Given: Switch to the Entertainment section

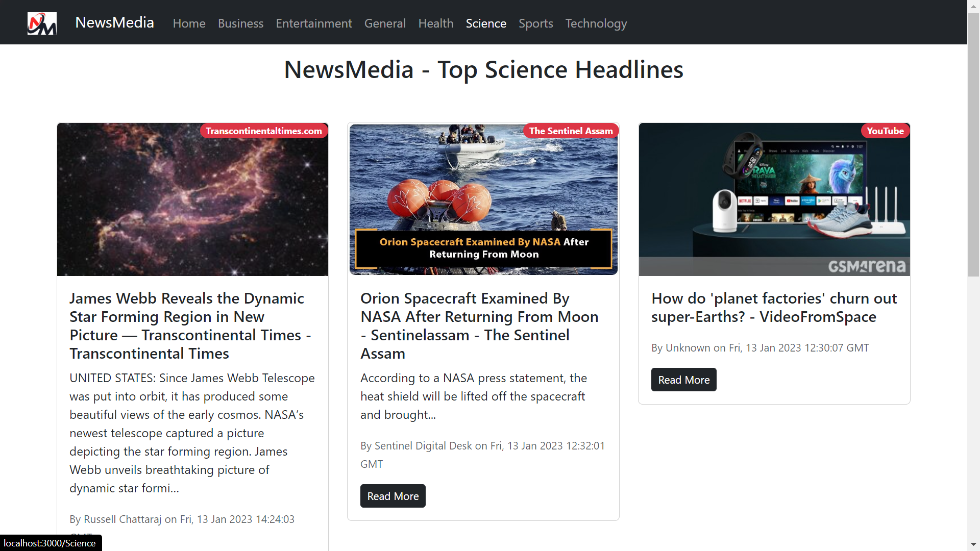Looking at the screenshot, I should coord(314,23).
